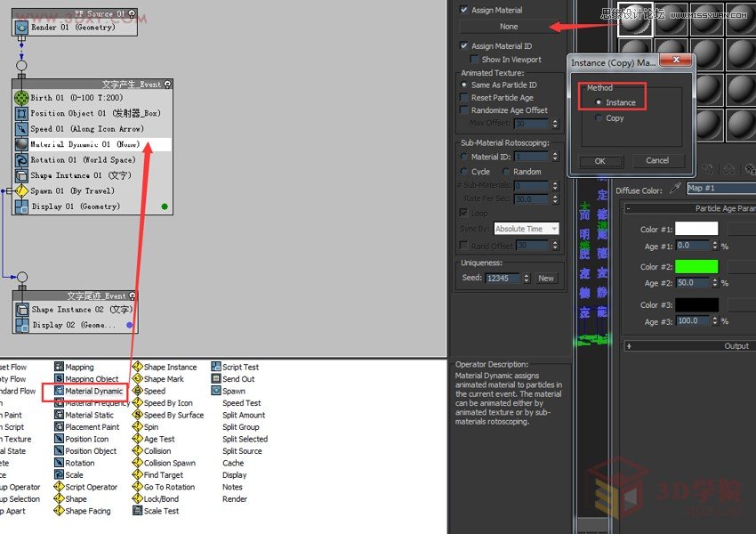Click the Render 01 operator icon
The image size is (756, 534).
[21, 28]
